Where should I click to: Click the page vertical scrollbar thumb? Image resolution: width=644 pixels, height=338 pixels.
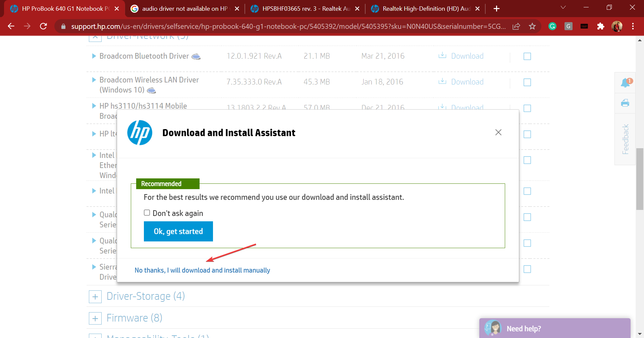(x=640, y=179)
